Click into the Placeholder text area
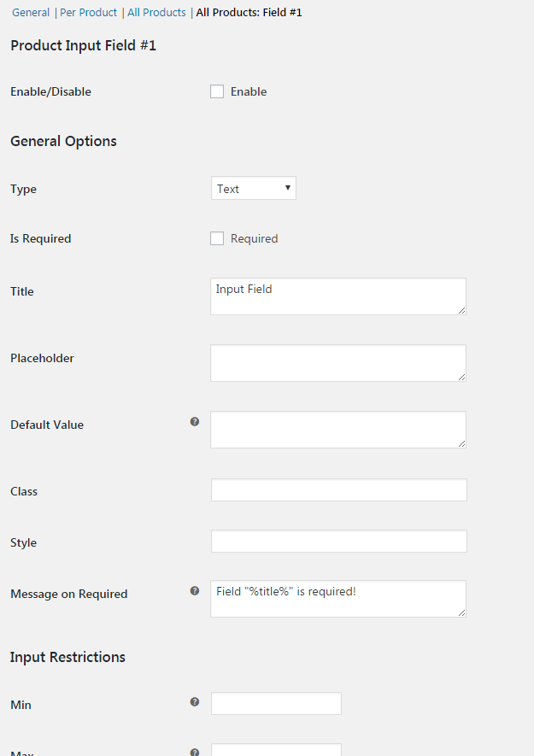The image size is (534, 756). [x=337, y=363]
